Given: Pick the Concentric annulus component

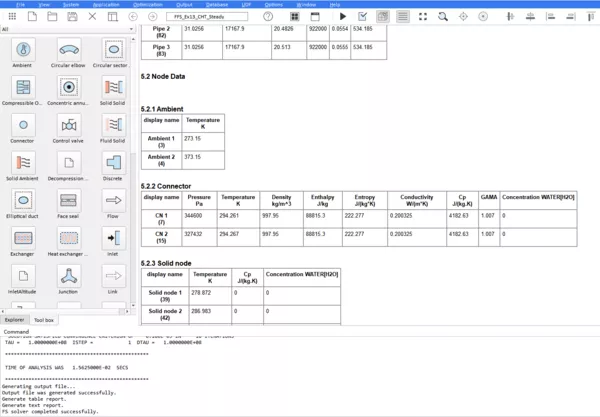Looking at the screenshot, I should coord(69,87).
